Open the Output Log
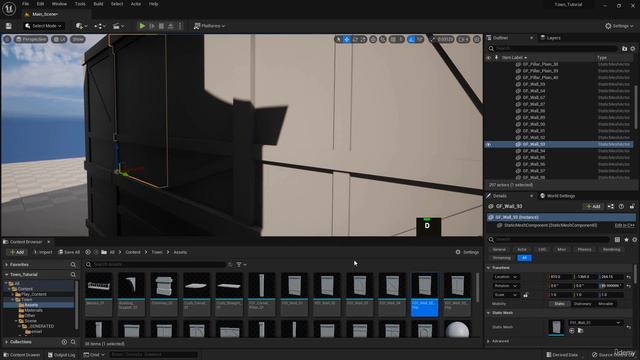Viewport: 640px width, 360px height. click(x=61, y=355)
